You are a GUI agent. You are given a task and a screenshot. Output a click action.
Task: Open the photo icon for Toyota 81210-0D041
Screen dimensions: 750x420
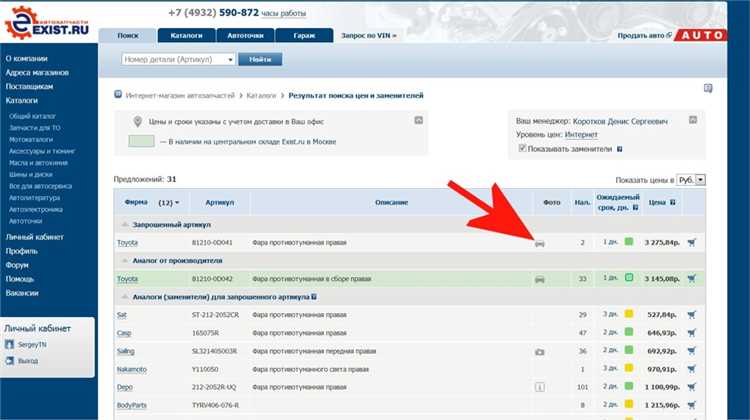click(540, 243)
